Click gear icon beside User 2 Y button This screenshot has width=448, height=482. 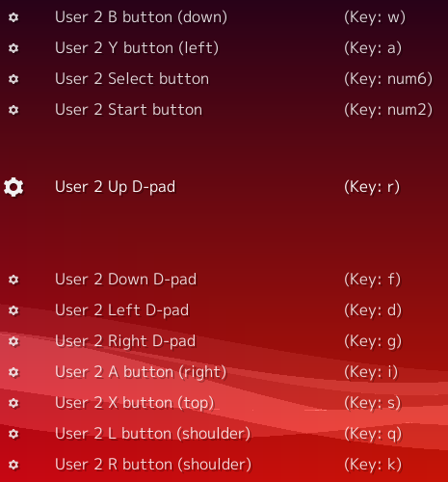pos(13,48)
